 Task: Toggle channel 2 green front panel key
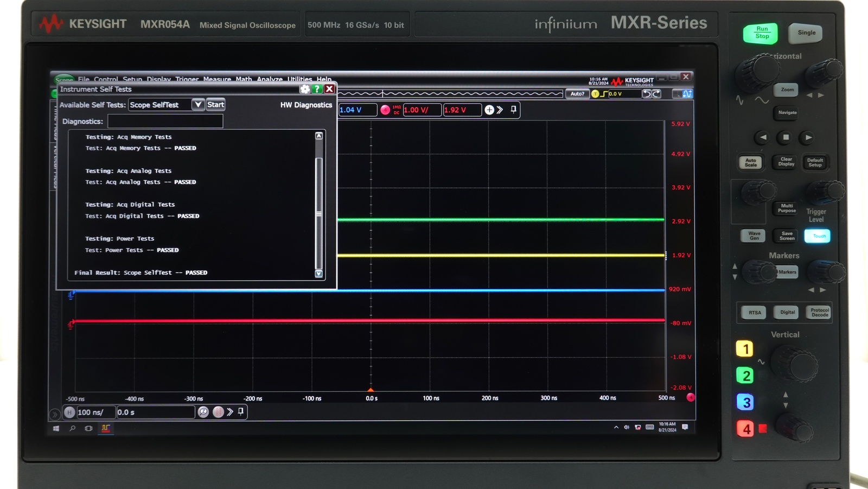[745, 375]
